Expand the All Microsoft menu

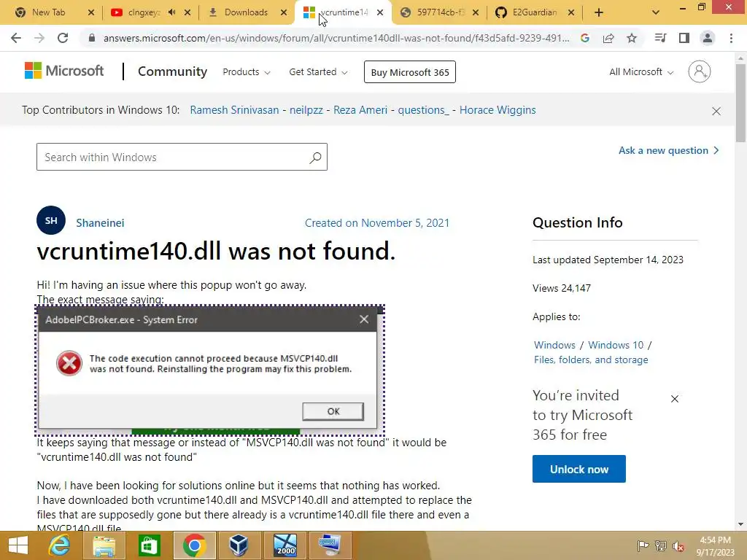[x=641, y=72]
